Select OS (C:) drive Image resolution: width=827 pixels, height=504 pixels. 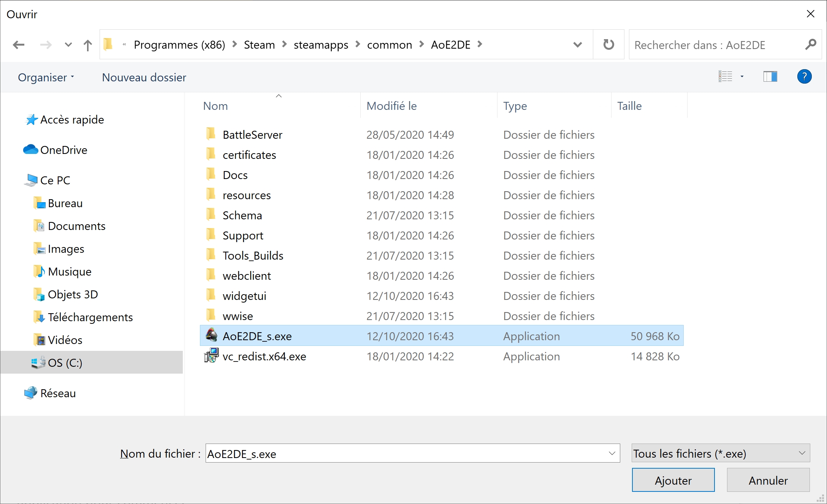(92, 362)
